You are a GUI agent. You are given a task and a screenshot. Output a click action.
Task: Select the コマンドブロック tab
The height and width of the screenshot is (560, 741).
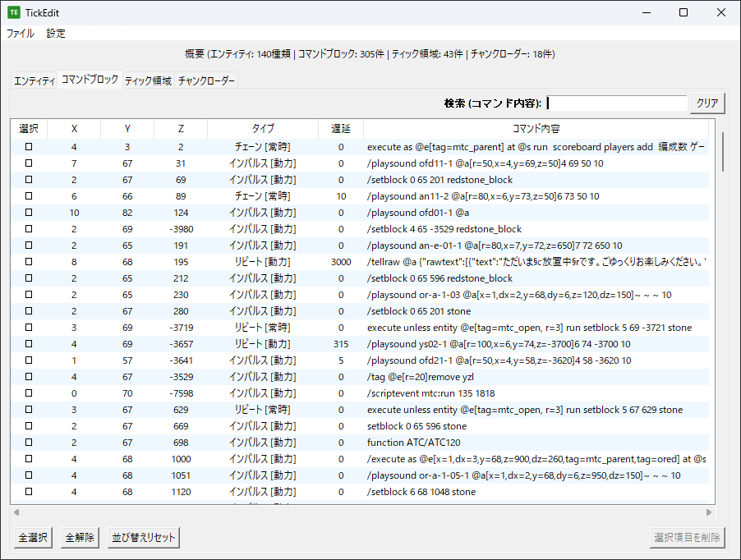click(x=90, y=80)
